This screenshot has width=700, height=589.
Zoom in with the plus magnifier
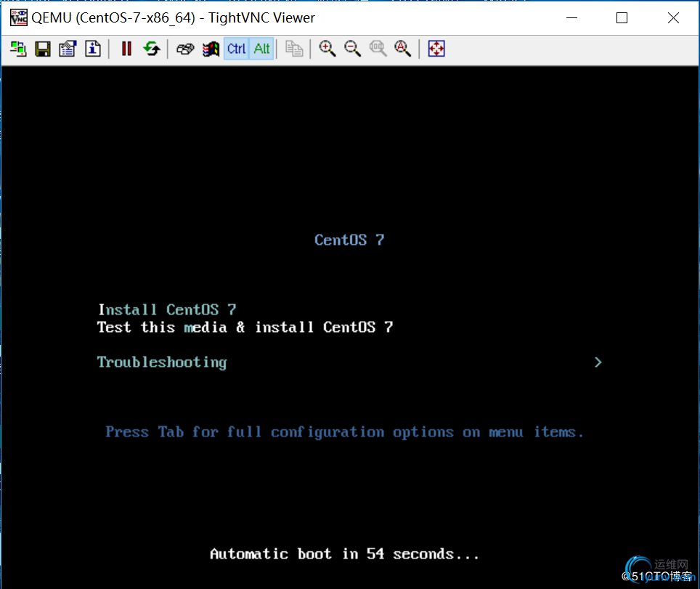click(327, 49)
